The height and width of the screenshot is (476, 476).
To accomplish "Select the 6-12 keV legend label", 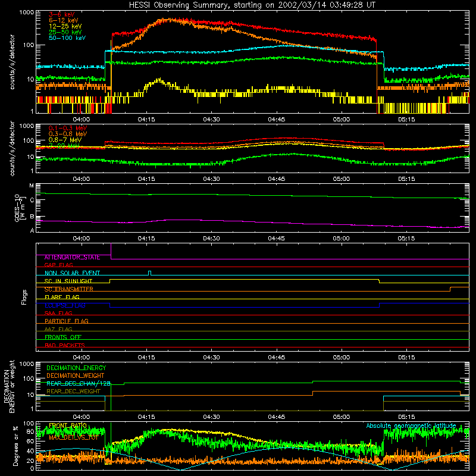I will click(64, 20).
